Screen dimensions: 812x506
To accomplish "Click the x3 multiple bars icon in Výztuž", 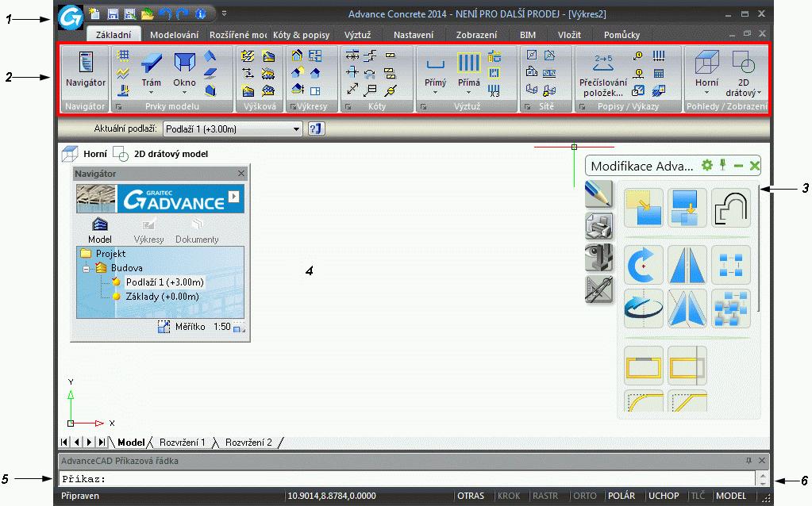I will pyautogui.click(x=494, y=91).
